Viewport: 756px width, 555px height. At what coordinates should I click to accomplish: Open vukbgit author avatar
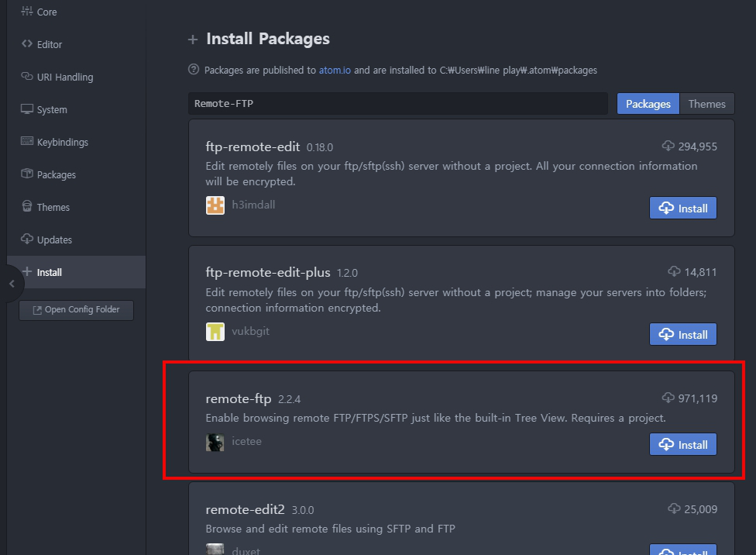(x=215, y=332)
